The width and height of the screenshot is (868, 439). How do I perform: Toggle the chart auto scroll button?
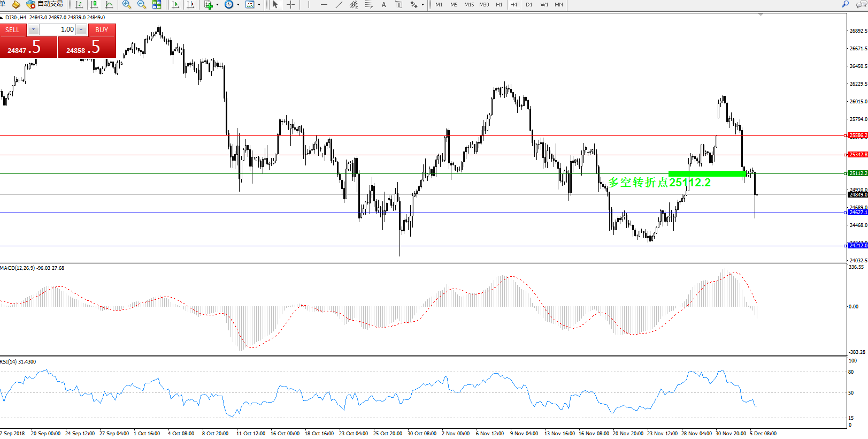[175, 4]
